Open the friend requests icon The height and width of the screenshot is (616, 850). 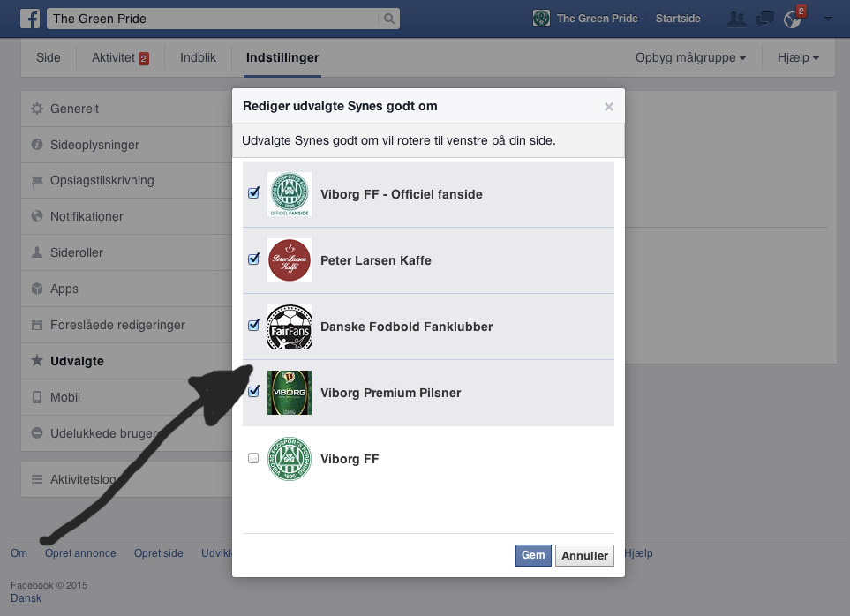pos(735,19)
